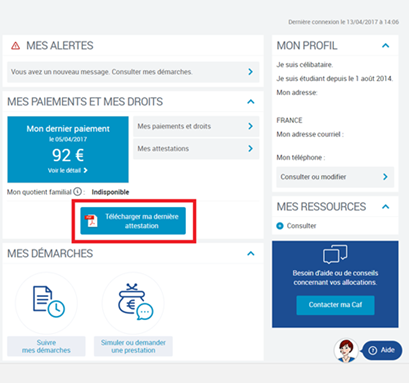
Task: Click Contacter ma Caf button
Action: [335, 305]
